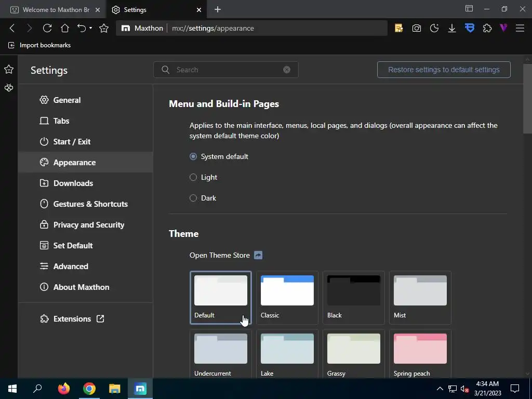Open the Windows Start menu
This screenshot has width=532, height=399.
(12, 389)
